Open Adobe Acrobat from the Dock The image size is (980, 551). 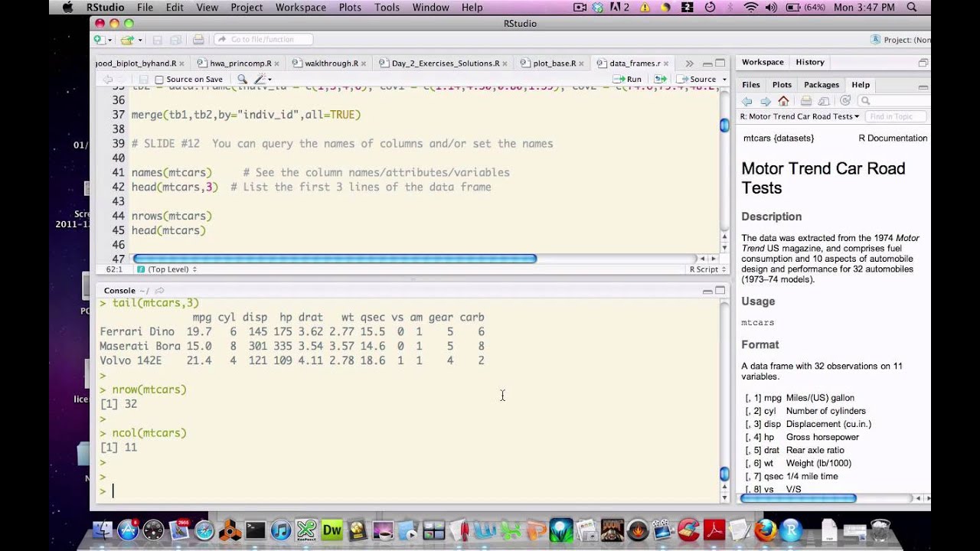pos(714,530)
